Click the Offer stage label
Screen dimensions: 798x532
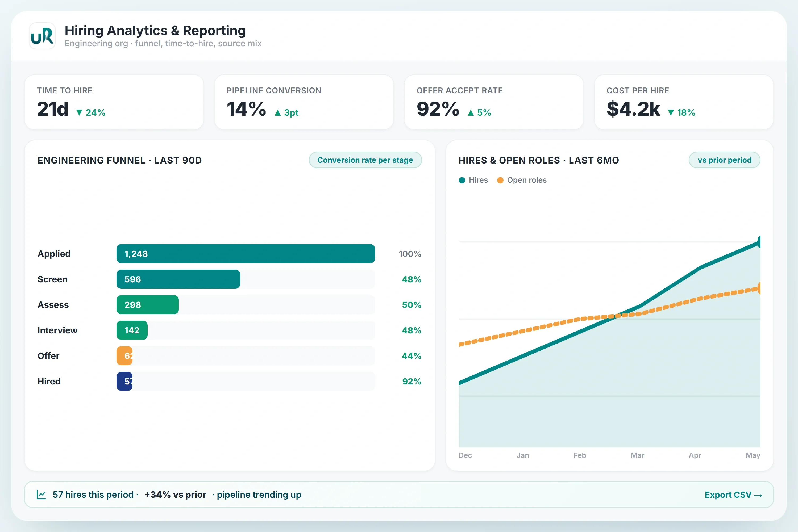(x=48, y=355)
